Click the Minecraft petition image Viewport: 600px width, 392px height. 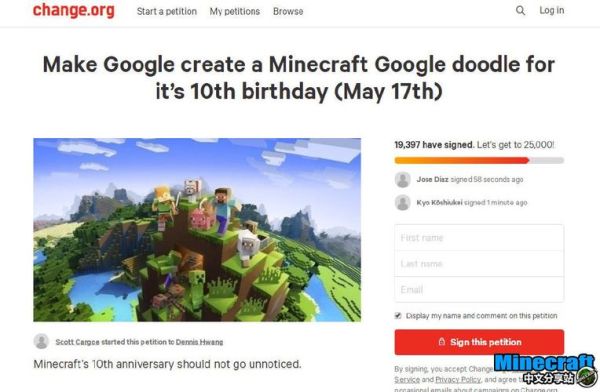click(197, 230)
